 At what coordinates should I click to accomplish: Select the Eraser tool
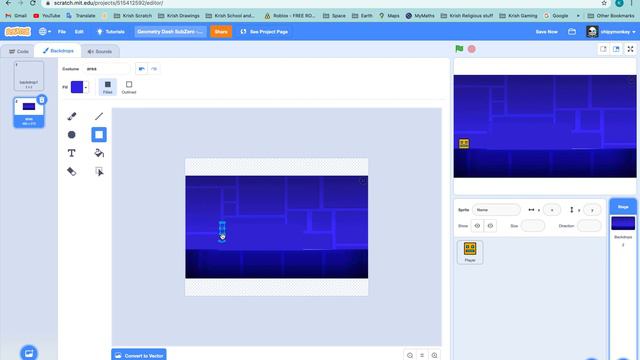(72, 171)
